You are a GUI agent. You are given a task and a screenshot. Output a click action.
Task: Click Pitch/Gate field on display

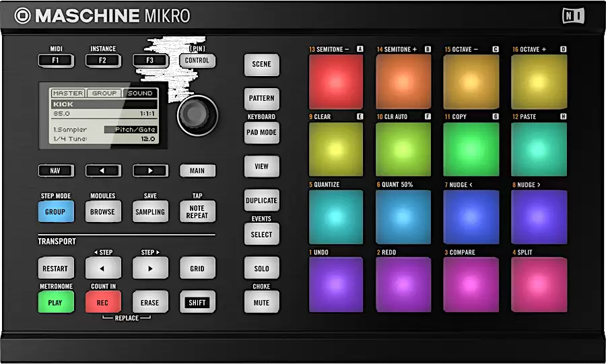pos(131,130)
